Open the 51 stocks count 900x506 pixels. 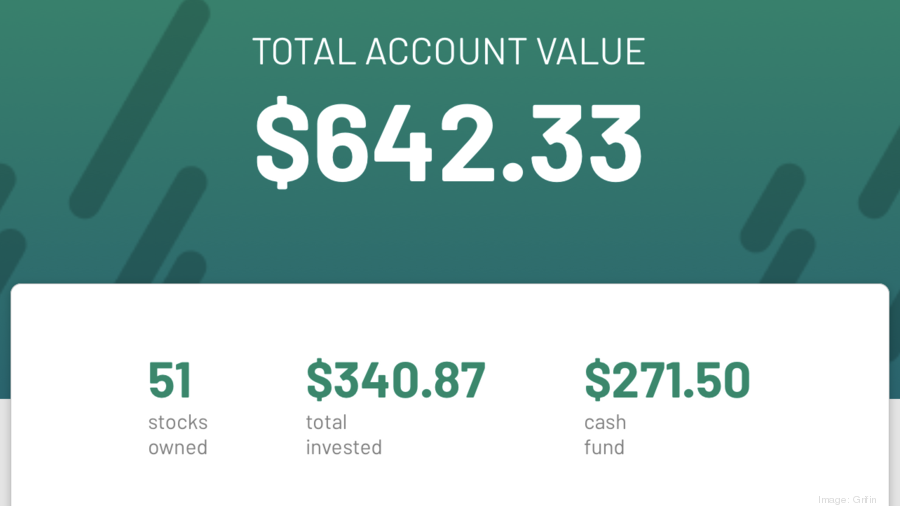169,379
